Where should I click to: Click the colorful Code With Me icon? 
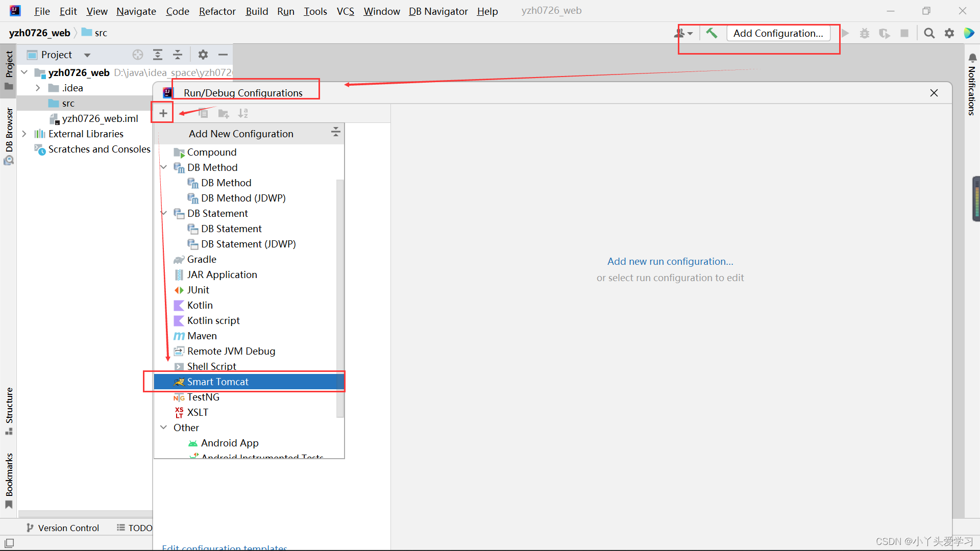(969, 33)
